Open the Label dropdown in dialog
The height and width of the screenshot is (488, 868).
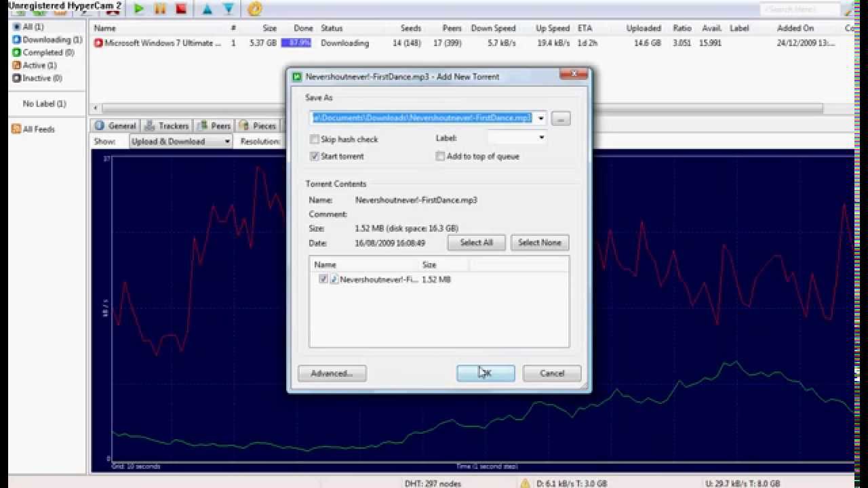[517, 138]
